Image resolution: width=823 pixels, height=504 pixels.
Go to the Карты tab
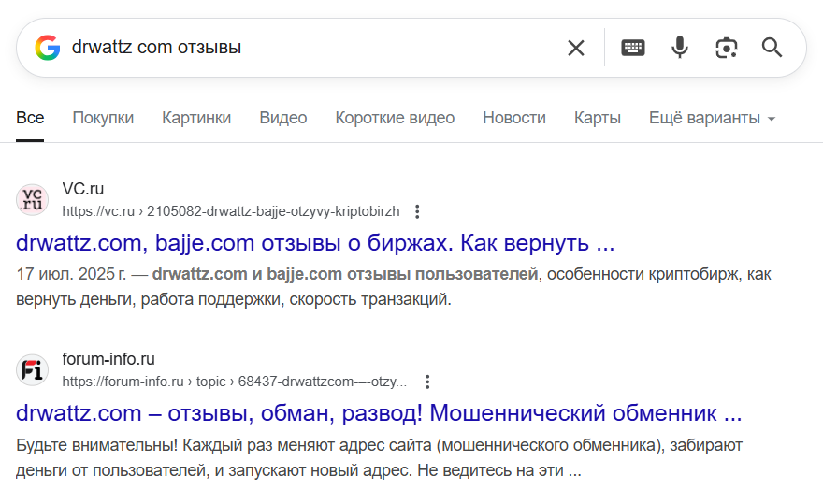point(598,118)
